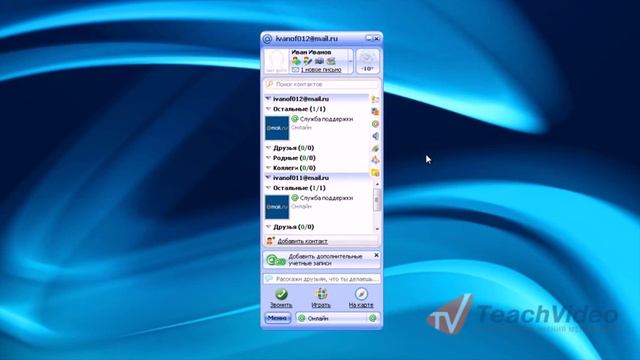
Task: Open the envelope icon beside new mail link
Action: pyautogui.click(x=296, y=70)
